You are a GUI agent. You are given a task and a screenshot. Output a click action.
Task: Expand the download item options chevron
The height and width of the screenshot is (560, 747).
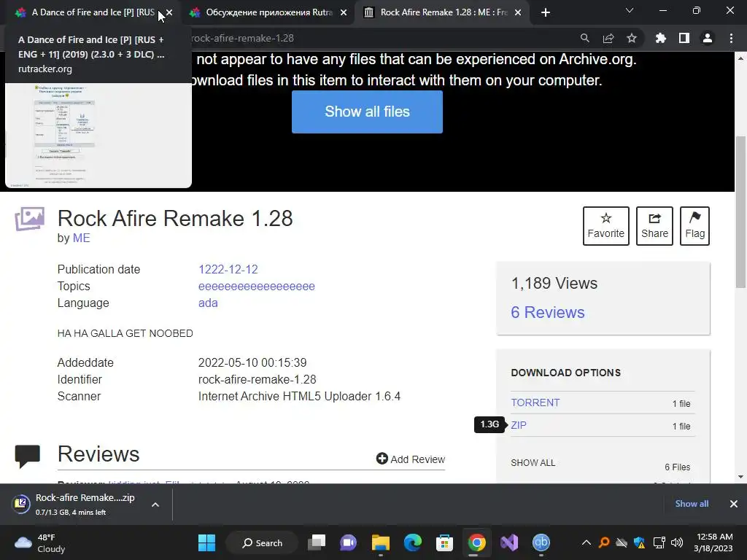pyautogui.click(x=155, y=505)
